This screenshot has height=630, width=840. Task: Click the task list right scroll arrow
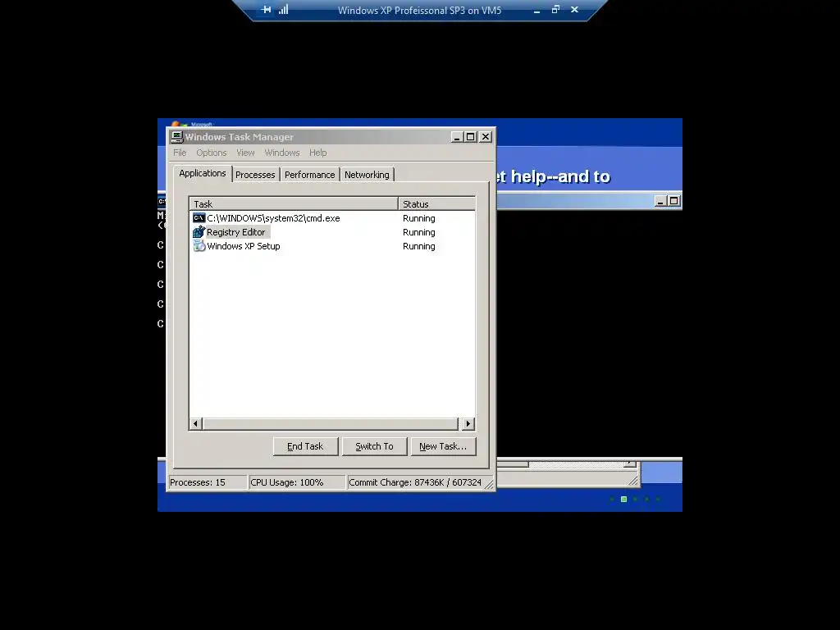pyautogui.click(x=468, y=424)
